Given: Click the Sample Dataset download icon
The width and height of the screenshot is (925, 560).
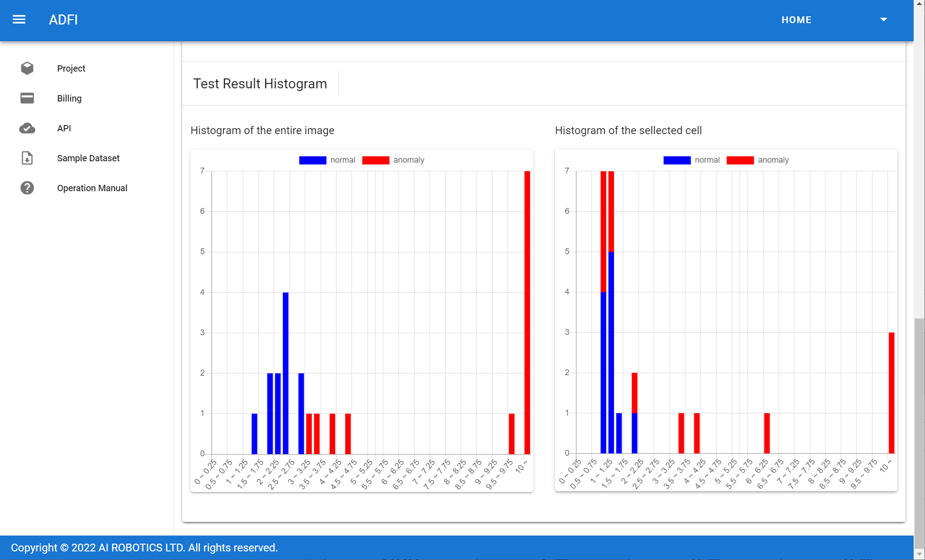Looking at the screenshot, I should (x=27, y=158).
